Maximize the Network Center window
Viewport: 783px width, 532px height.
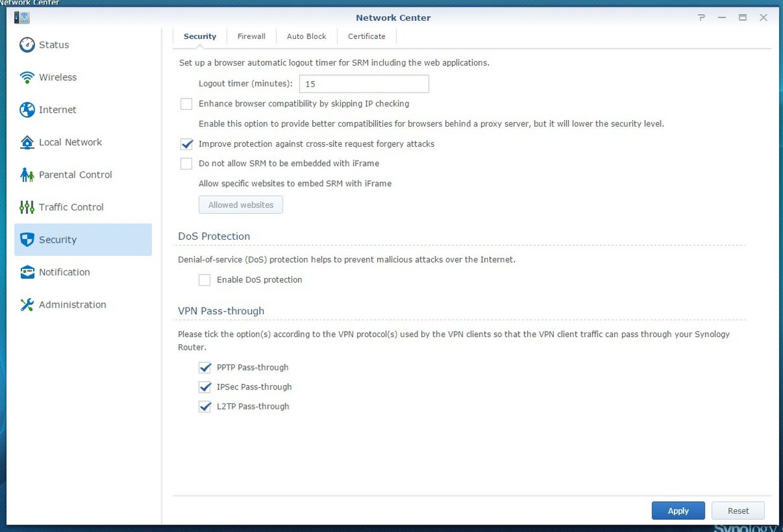pyautogui.click(x=743, y=17)
